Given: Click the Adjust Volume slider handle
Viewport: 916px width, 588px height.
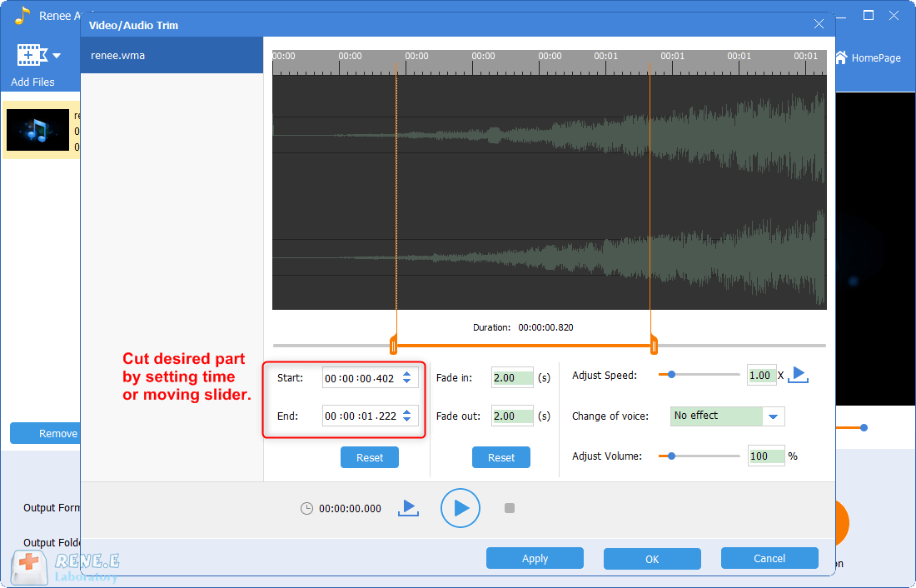Looking at the screenshot, I should [x=672, y=456].
